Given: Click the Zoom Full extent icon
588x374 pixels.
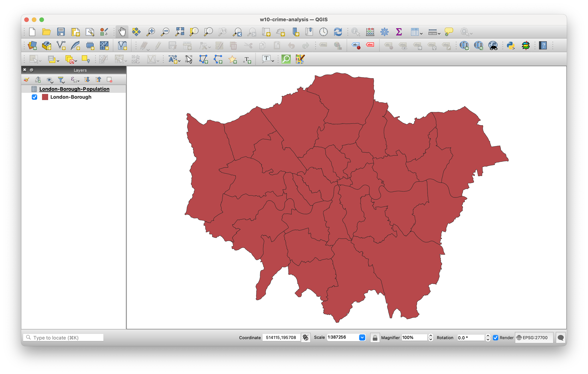Looking at the screenshot, I should (x=180, y=32).
